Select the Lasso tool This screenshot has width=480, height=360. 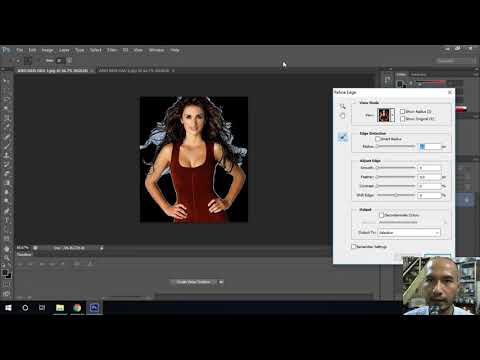pyautogui.click(x=6, y=99)
